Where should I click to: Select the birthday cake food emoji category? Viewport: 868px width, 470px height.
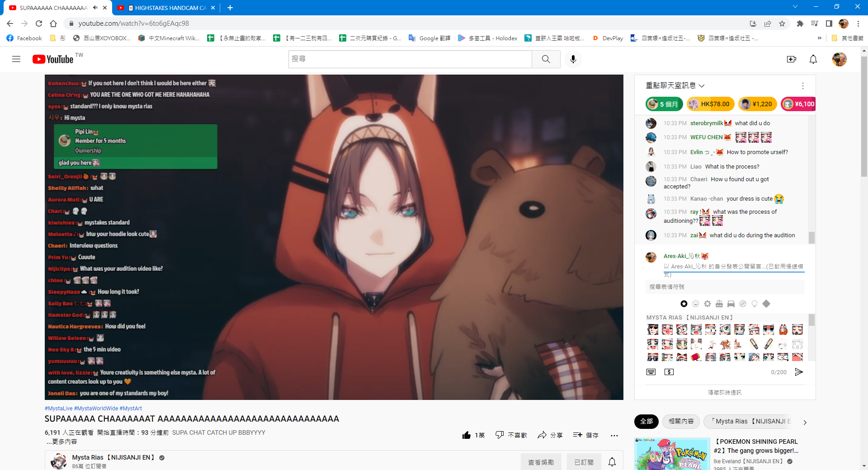coord(719,304)
